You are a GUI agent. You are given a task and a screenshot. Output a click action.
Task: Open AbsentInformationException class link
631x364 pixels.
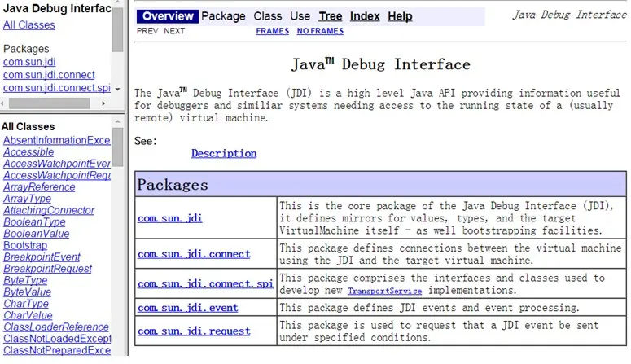pyautogui.click(x=57, y=140)
